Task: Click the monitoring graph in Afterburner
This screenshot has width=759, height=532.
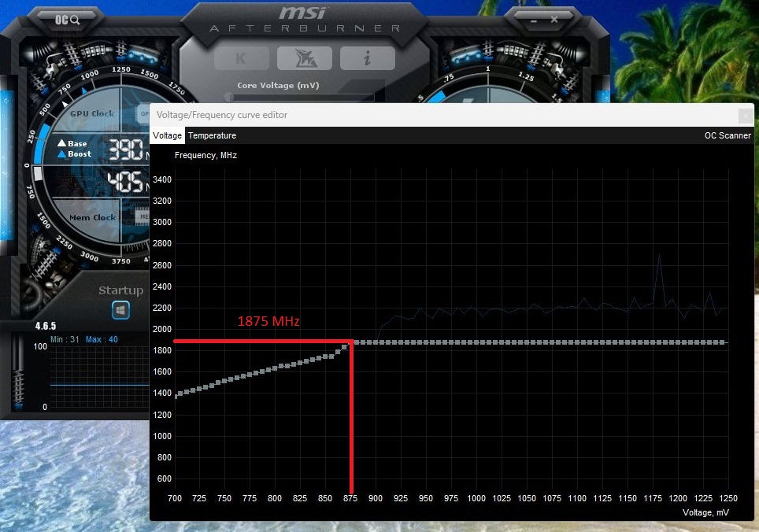Action: pos(99,377)
